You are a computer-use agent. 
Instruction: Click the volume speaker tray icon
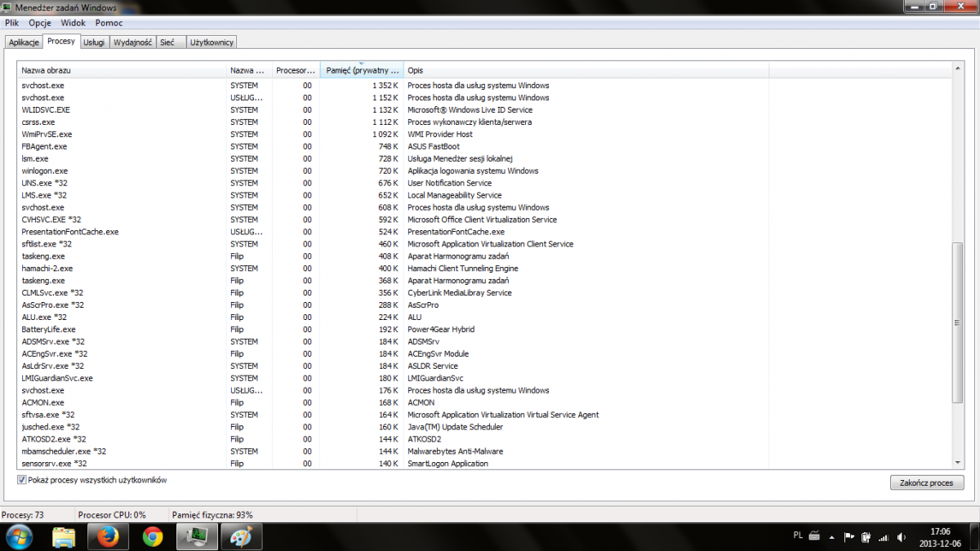(x=900, y=537)
